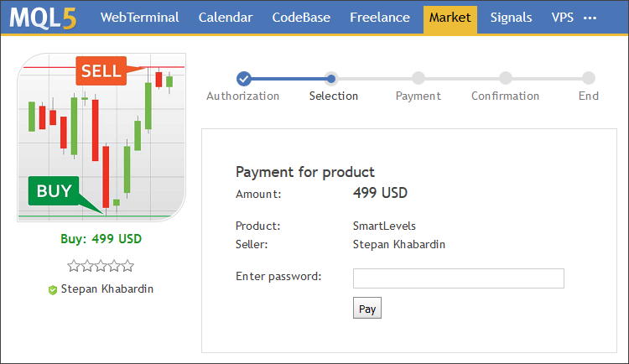Open the CodeBase section
The width and height of the screenshot is (629, 364).
pyautogui.click(x=301, y=18)
